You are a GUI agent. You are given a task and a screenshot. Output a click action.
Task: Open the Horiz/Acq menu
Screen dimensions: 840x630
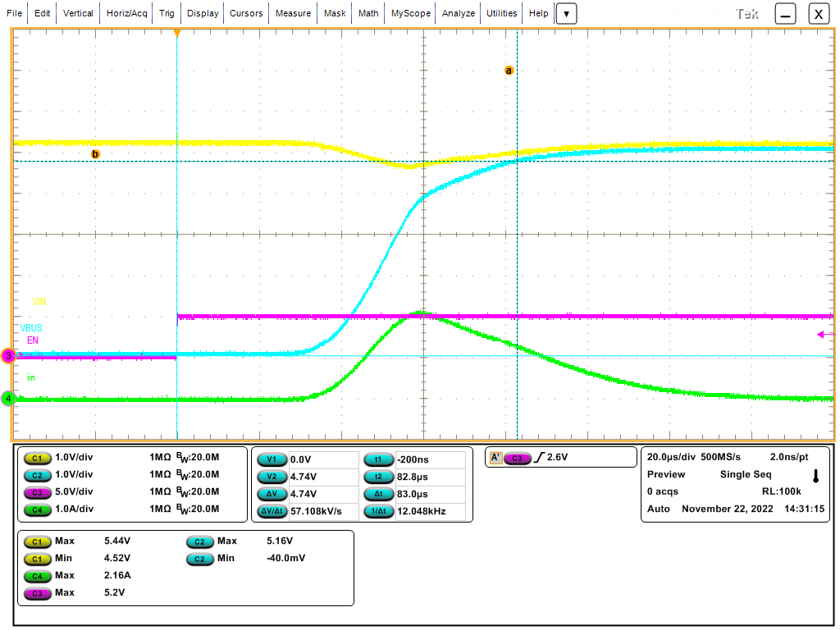(x=127, y=14)
